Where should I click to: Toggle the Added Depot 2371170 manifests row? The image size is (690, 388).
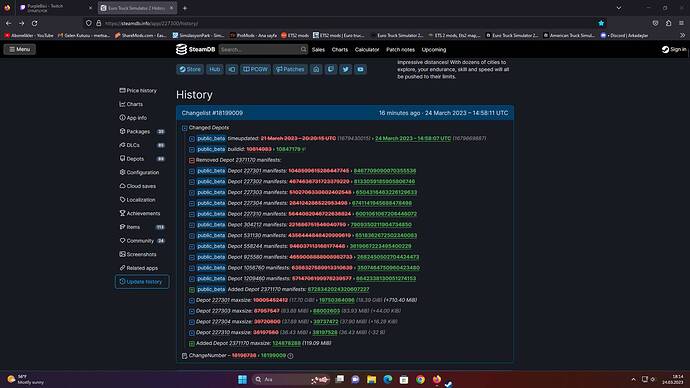[192, 289]
